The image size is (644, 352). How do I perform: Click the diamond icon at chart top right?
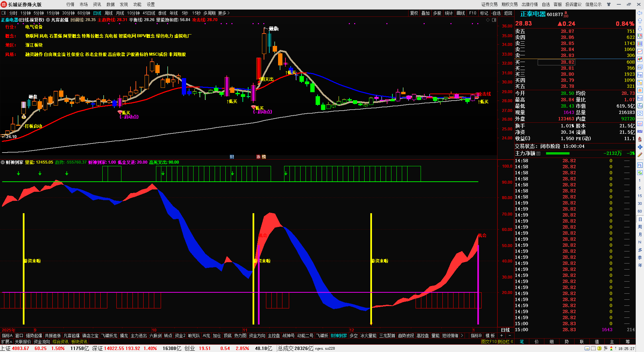tap(488, 20)
